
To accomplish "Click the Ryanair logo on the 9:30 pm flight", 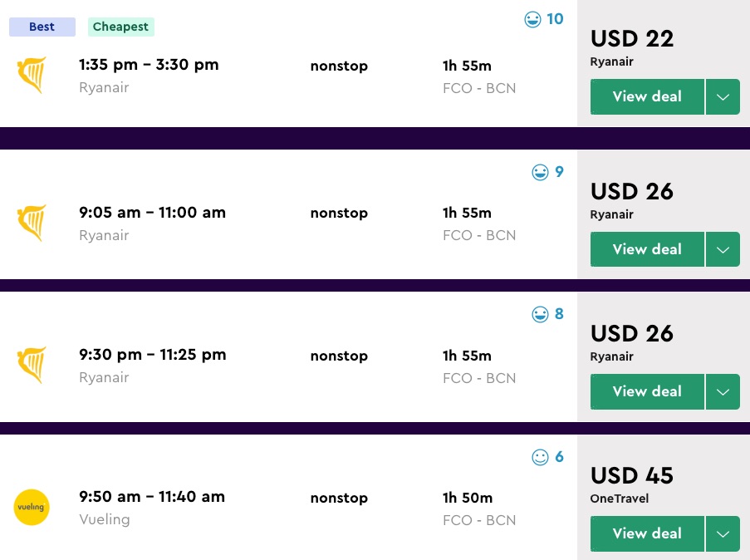I will [x=32, y=366].
